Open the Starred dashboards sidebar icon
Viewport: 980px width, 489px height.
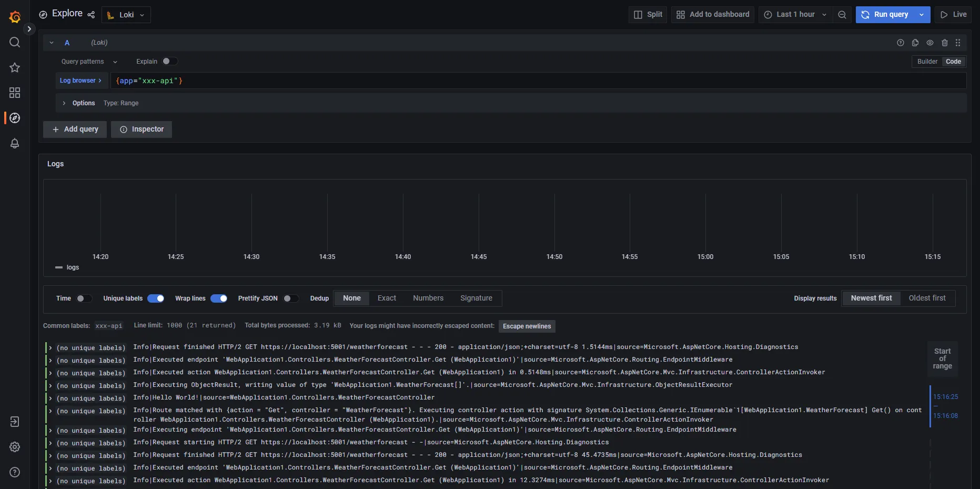15,67
